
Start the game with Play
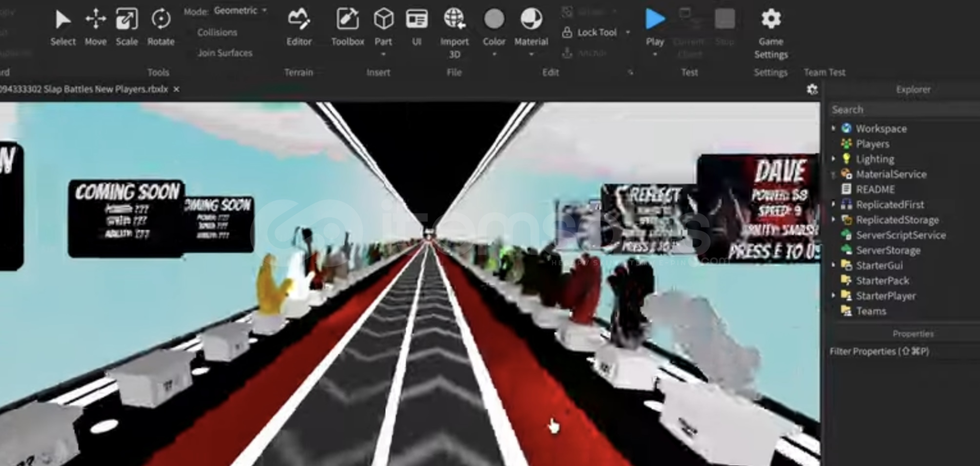[655, 27]
